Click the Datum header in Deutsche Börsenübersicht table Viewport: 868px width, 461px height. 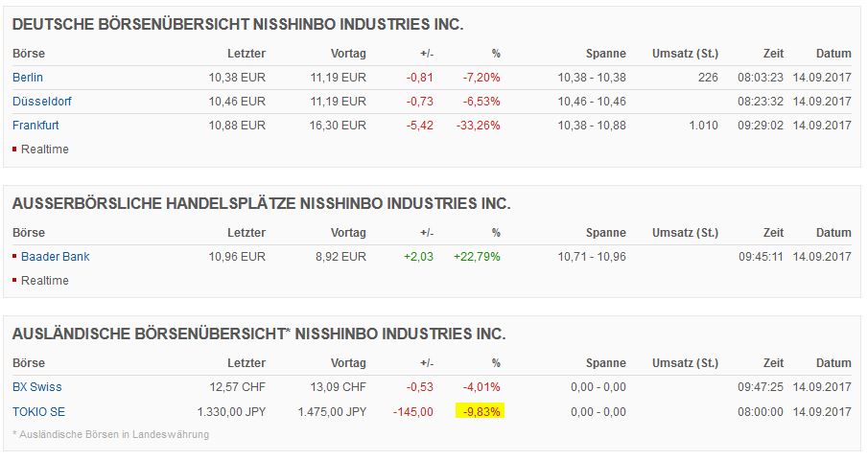833,54
